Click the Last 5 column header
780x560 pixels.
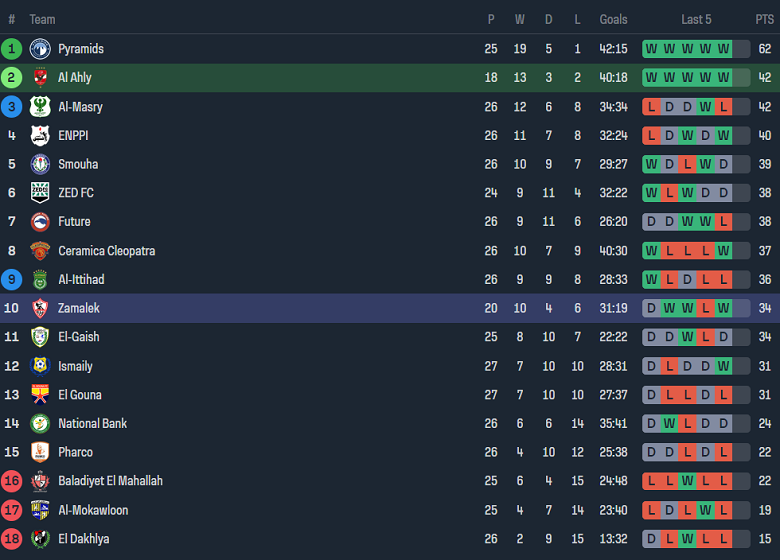(696, 19)
